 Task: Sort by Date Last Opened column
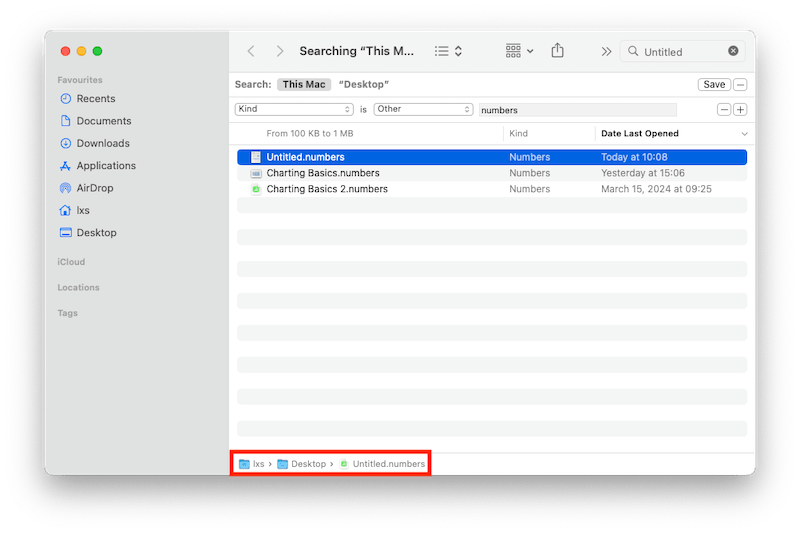pyautogui.click(x=640, y=134)
